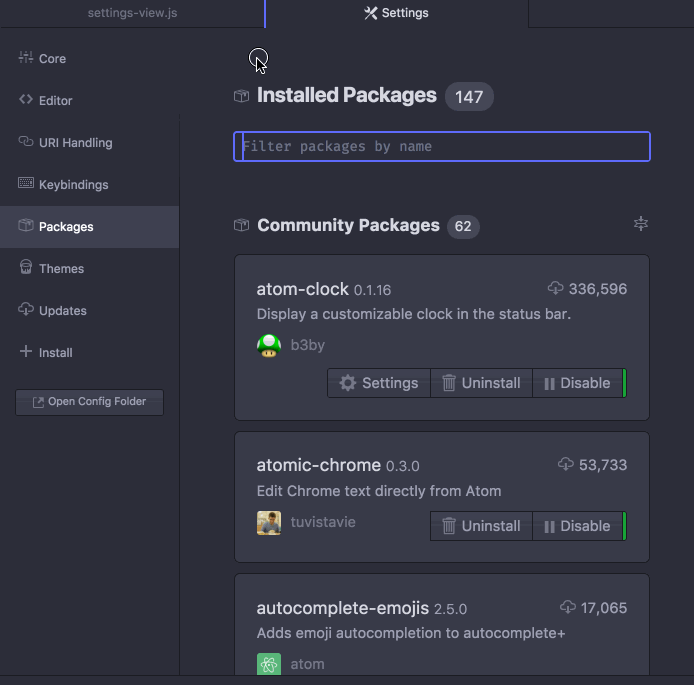This screenshot has height=685, width=694.
Task: Click autocomplete-emojis 17,065 download count
Action: coord(604,608)
